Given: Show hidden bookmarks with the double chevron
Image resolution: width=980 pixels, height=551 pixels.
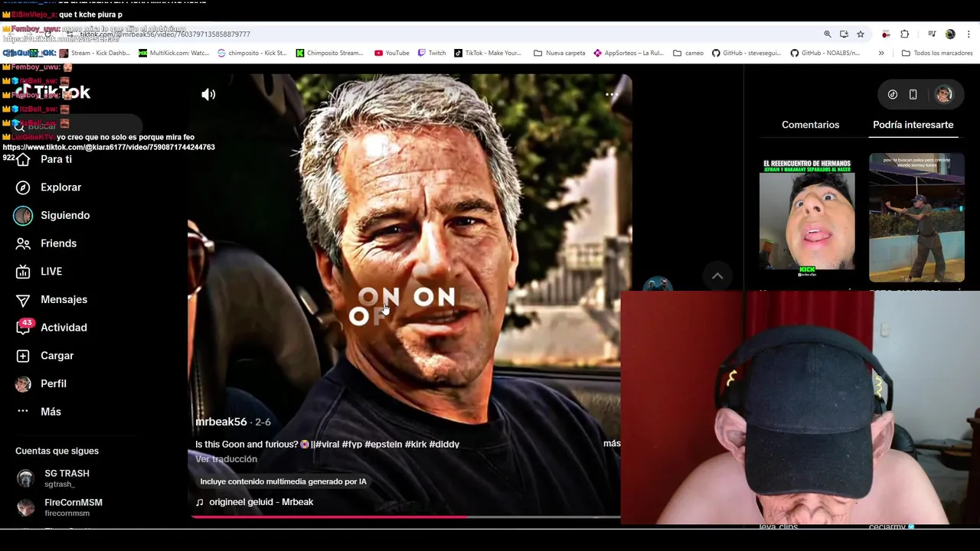Looking at the screenshot, I should click(x=881, y=53).
